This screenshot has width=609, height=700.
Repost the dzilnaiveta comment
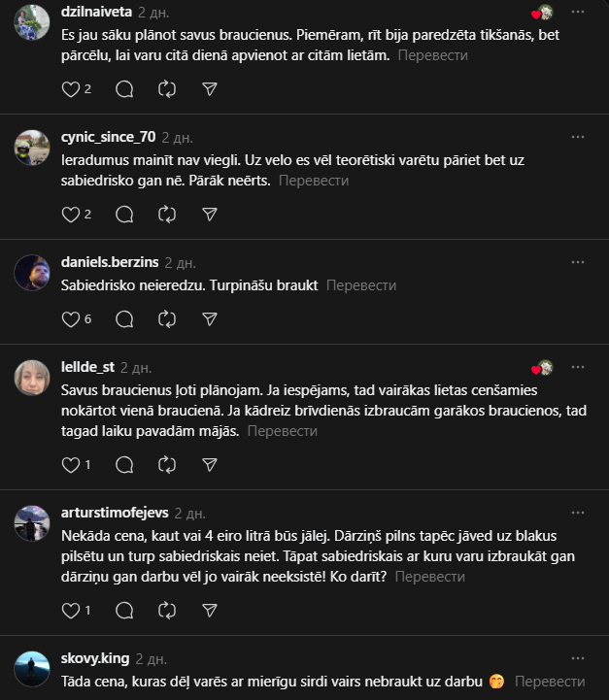(x=167, y=88)
